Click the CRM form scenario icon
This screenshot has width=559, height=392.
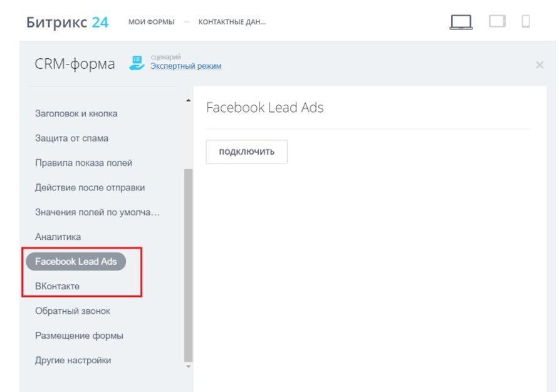point(137,63)
